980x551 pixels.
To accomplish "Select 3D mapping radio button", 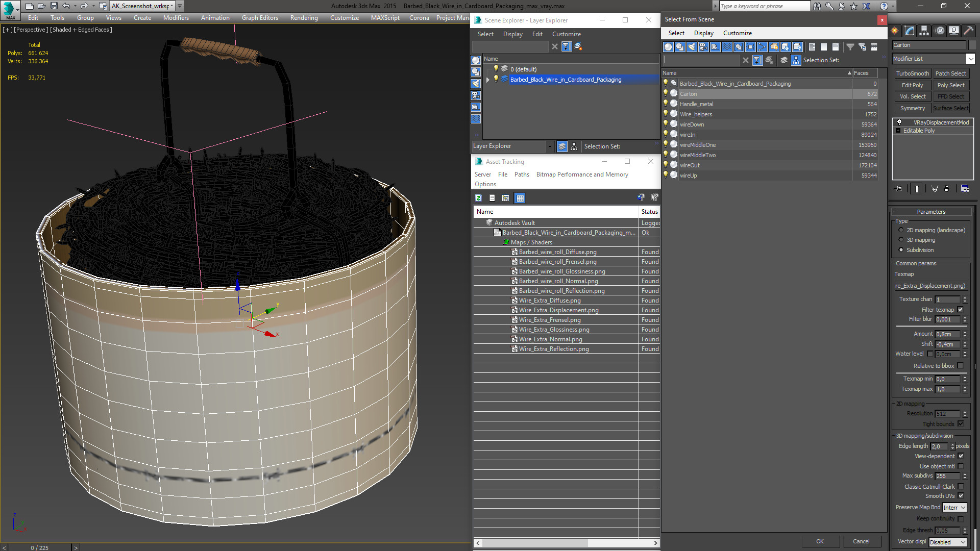I will [901, 240].
